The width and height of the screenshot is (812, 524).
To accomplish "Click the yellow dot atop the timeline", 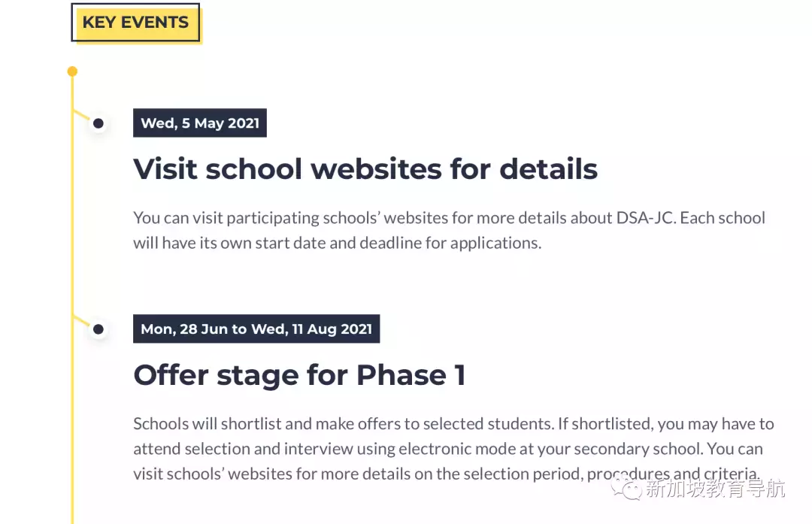I will tap(72, 71).
